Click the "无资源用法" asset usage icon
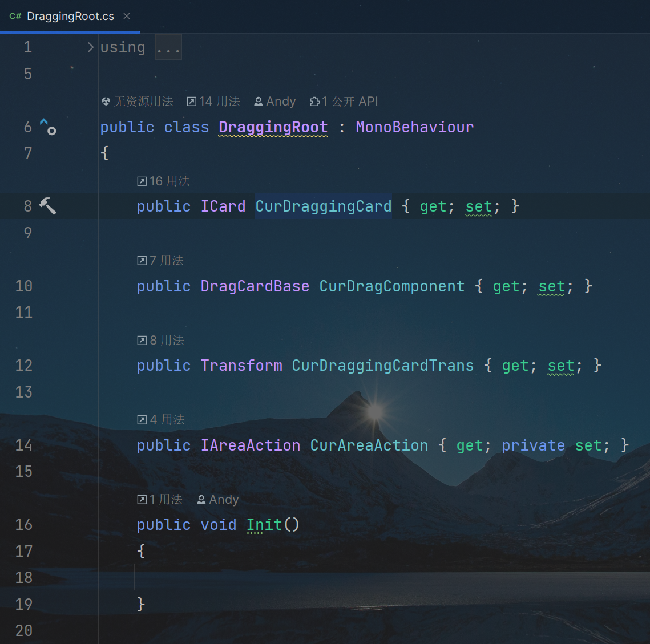The image size is (650, 644). 106,102
